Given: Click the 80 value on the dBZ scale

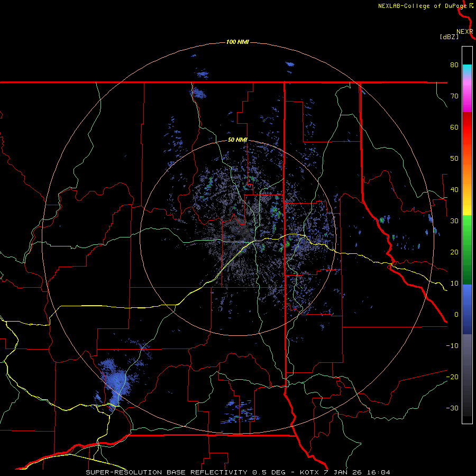Looking at the screenshot, I should coord(454,65).
